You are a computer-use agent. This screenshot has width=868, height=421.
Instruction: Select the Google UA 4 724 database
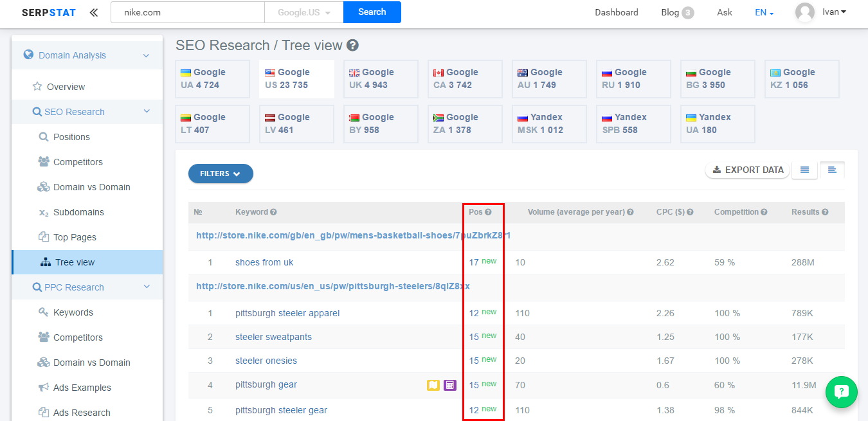point(212,79)
